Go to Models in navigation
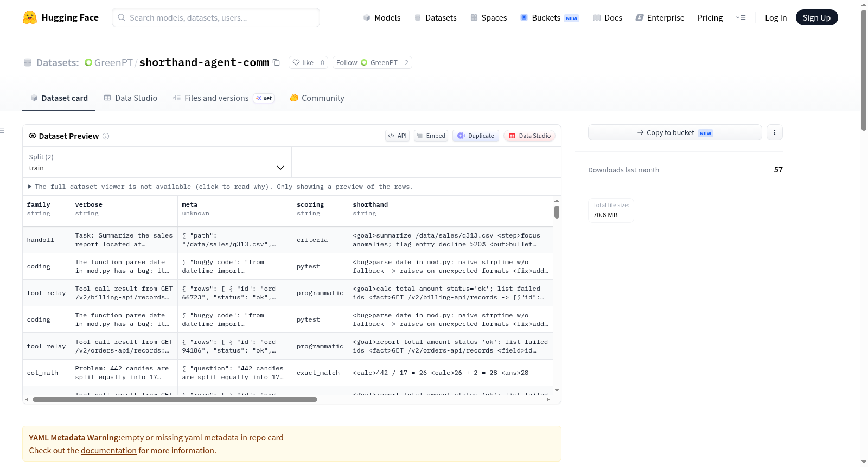Viewport: 868px width, 467px height. (382, 17)
